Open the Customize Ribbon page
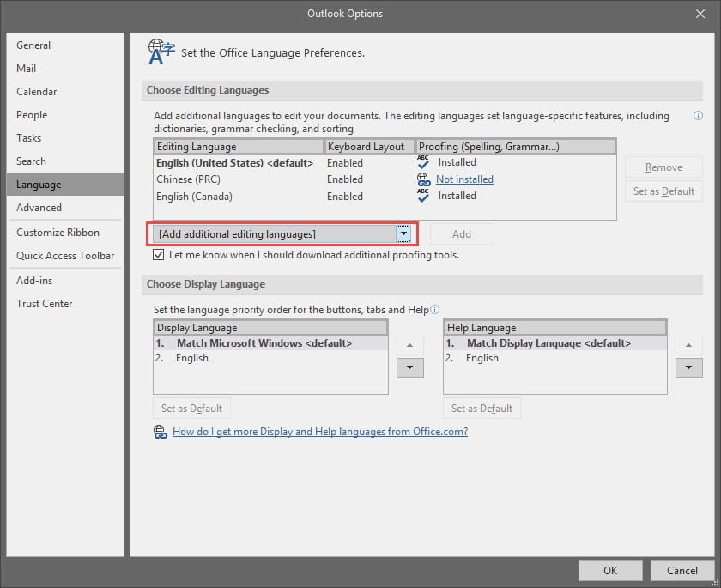 65,233
